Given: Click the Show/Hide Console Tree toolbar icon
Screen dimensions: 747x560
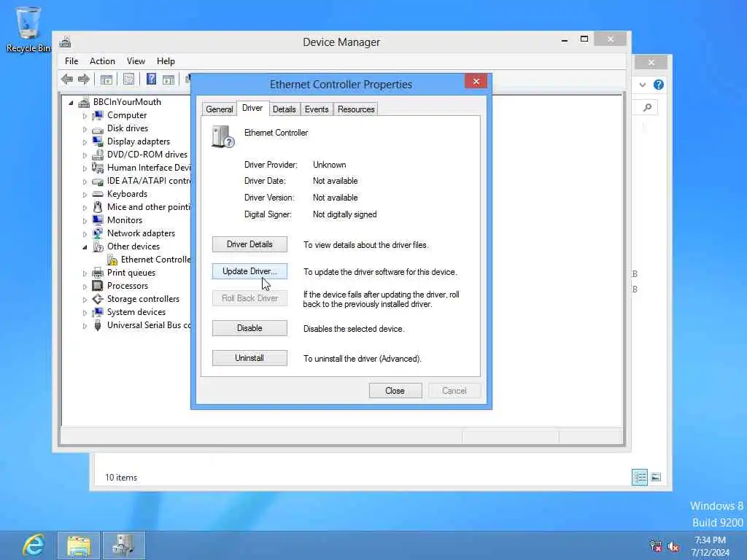Looking at the screenshot, I should pyautogui.click(x=107, y=79).
